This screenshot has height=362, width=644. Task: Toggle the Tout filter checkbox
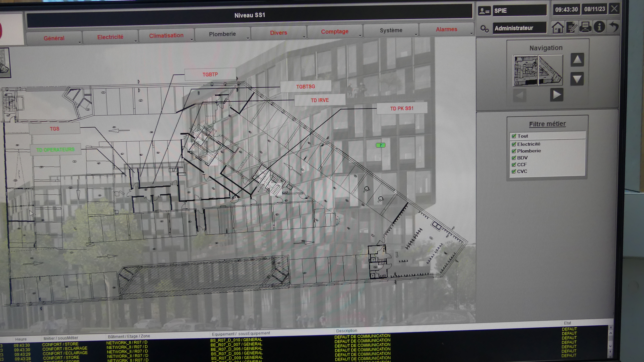(514, 136)
